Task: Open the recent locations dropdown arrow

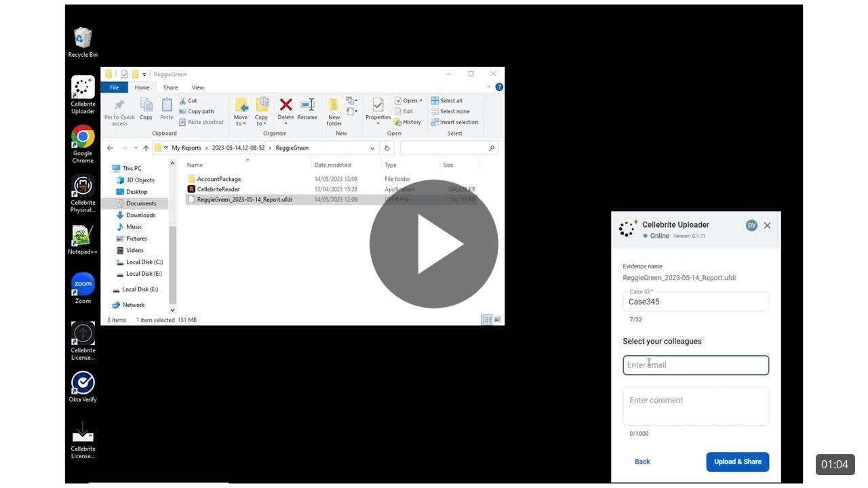Action: pos(136,148)
